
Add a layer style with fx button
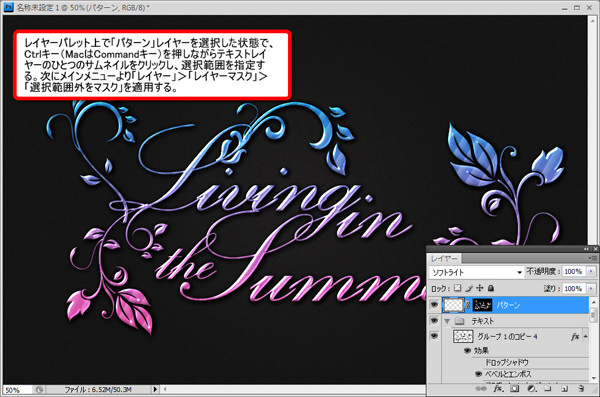pyautogui.click(x=498, y=389)
